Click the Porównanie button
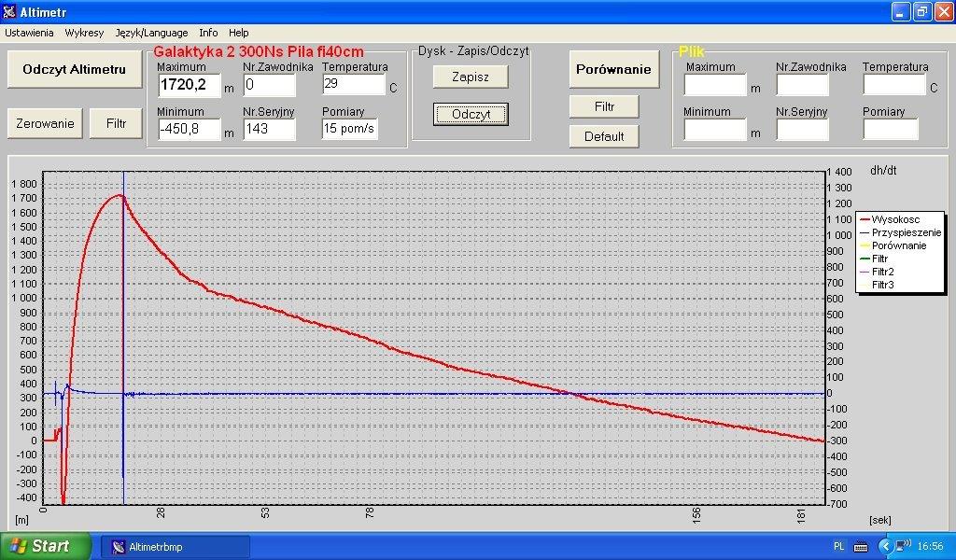956x560 pixels. tap(612, 70)
